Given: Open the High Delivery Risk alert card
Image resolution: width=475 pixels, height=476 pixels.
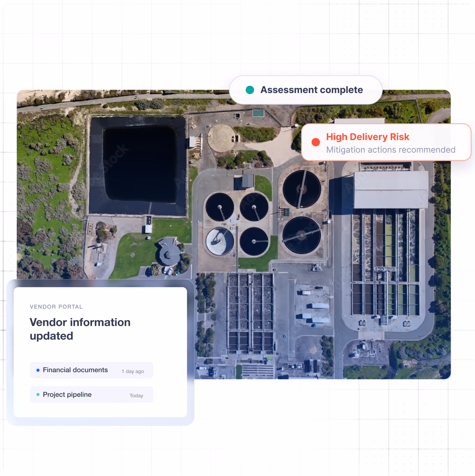Looking at the screenshot, I should (386, 142).
